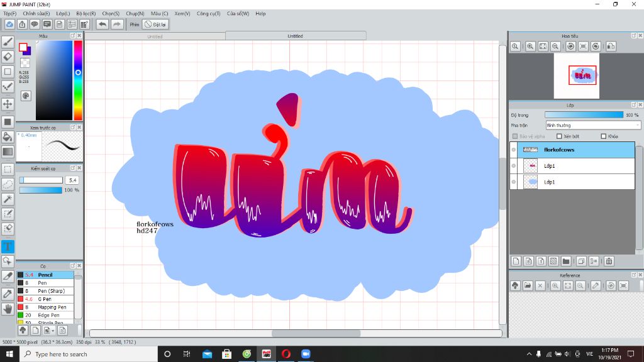This screenshot has width=644, height=362.
Task: Delete the selected layer with trash icon
Action: coord(609,261)
